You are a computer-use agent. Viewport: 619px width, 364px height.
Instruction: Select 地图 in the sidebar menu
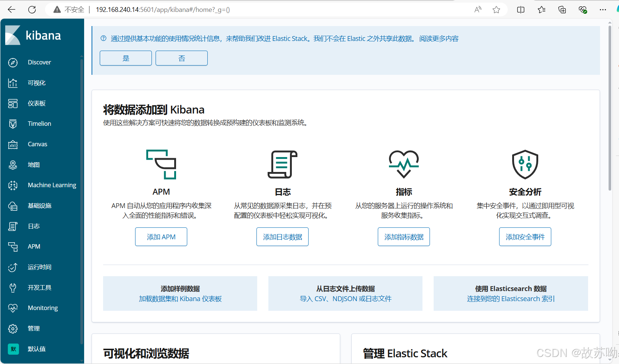(34, 165)
